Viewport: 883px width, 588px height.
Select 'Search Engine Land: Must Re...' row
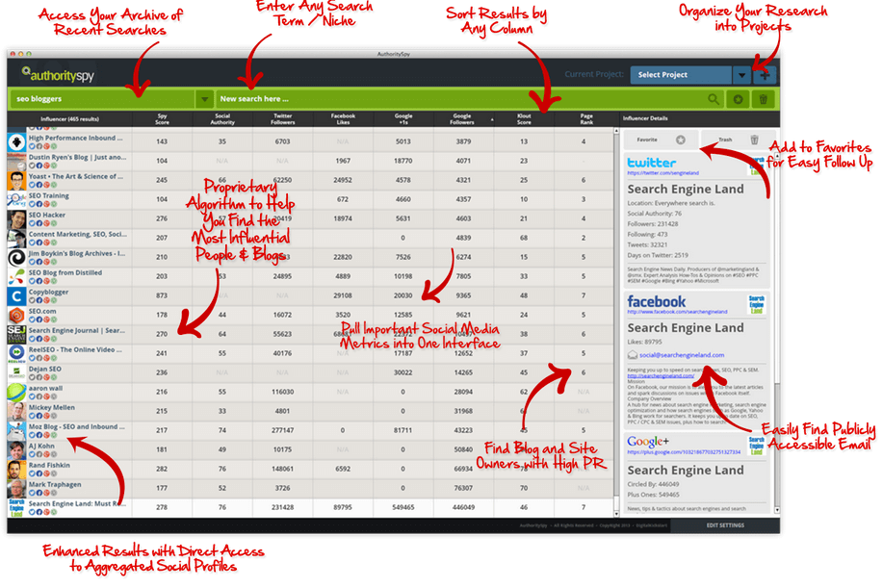pyautogui.click(x=310, y=507)
